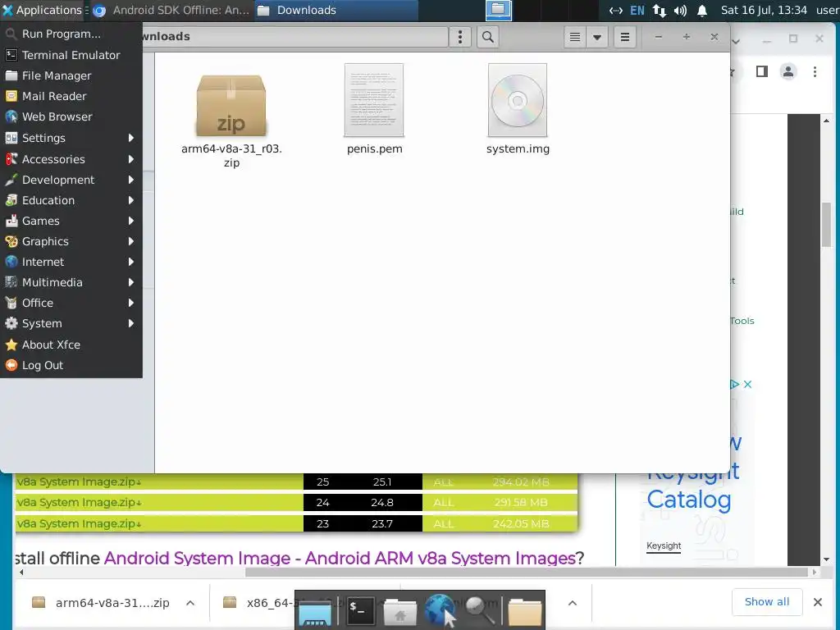Screen dimensions: 840x630
Task: Expand the Graphics submenu
Action: pos(71,241)
